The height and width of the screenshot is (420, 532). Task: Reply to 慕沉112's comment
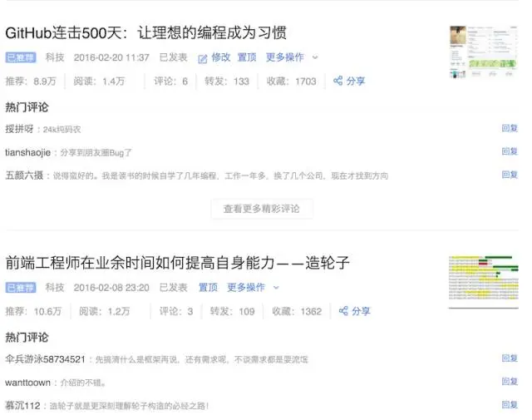(x=510, y=405)
